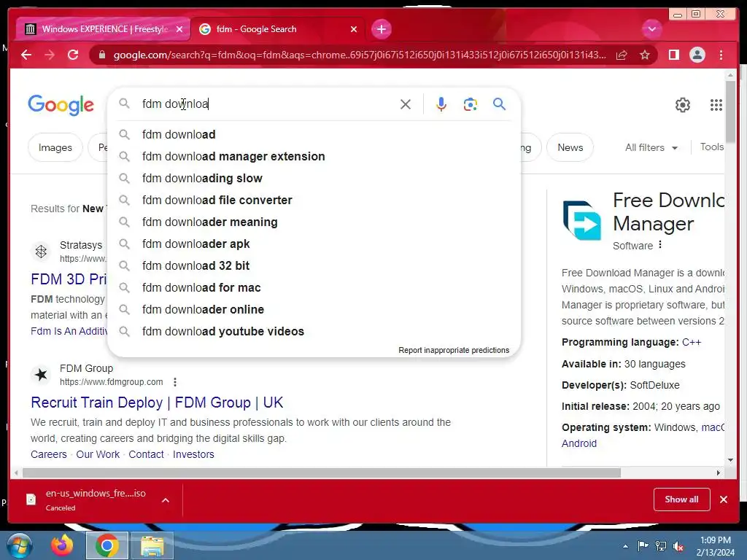Show hidden system tray icons
Image resolution: width=747 pixels, height=560 pixels.
(x=625, y=546)
